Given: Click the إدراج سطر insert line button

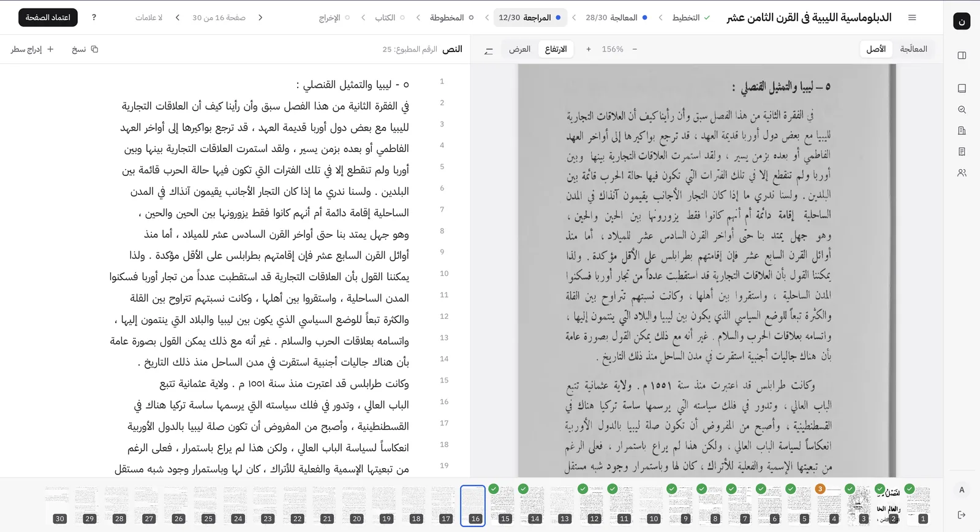Looking at the screenshot, I should (32, 49).
